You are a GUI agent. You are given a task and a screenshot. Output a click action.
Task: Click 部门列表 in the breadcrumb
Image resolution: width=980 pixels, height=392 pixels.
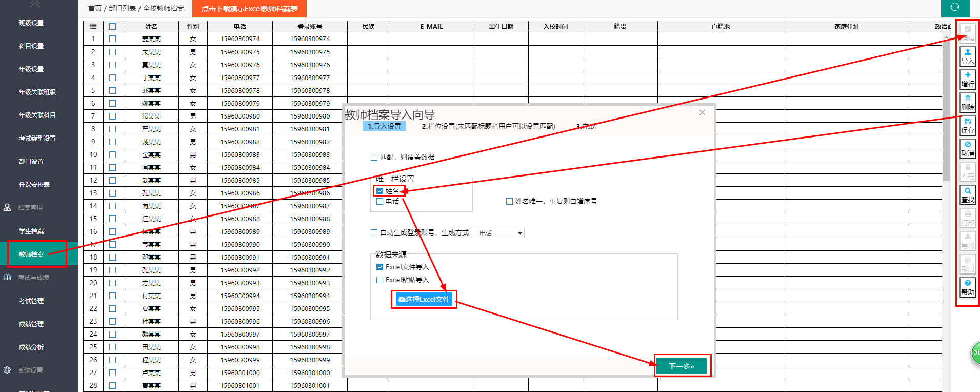click(123, 8)
